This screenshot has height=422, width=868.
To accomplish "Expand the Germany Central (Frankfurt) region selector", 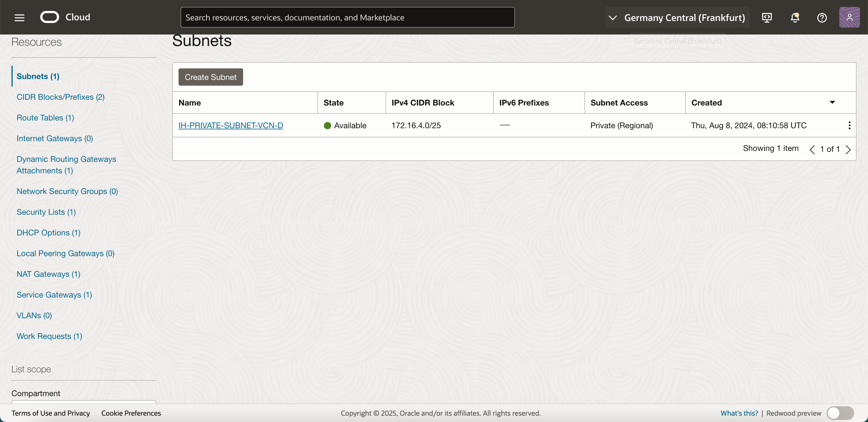I will [677, 18].
